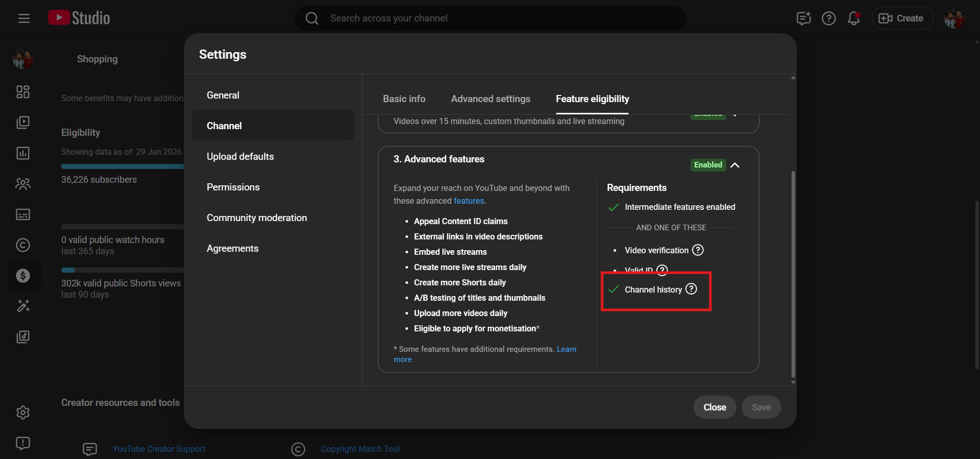Click the help question mark in header

tap(828, 18)
